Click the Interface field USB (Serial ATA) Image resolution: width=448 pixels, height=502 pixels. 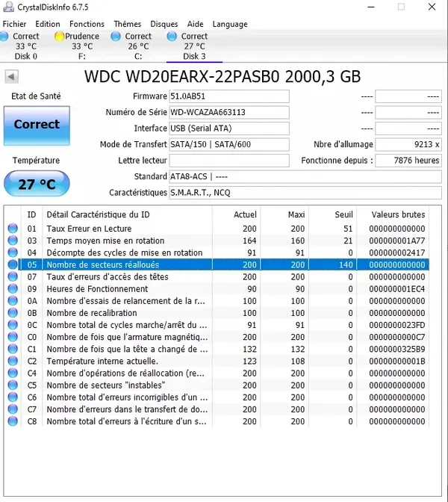pos(229,128)
